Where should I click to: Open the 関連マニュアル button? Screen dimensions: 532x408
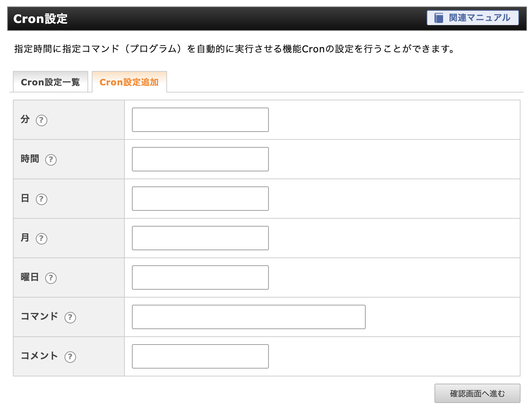(x=472, y=18)
